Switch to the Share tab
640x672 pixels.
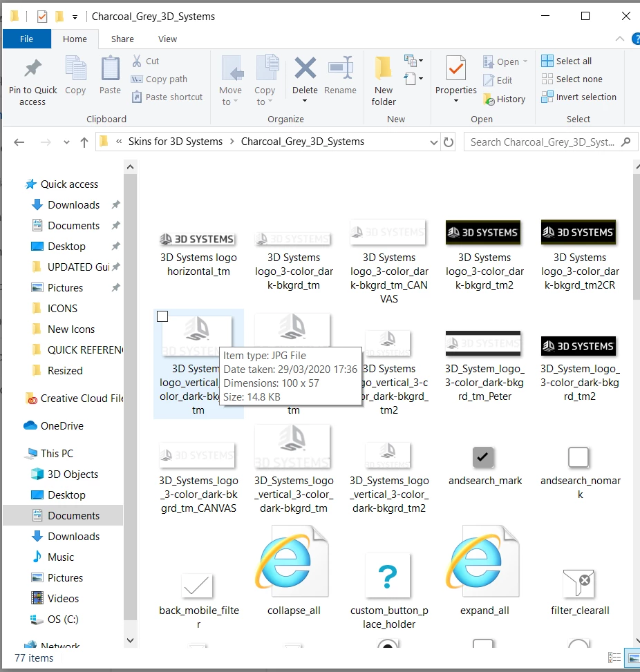(x=122, y=39)
